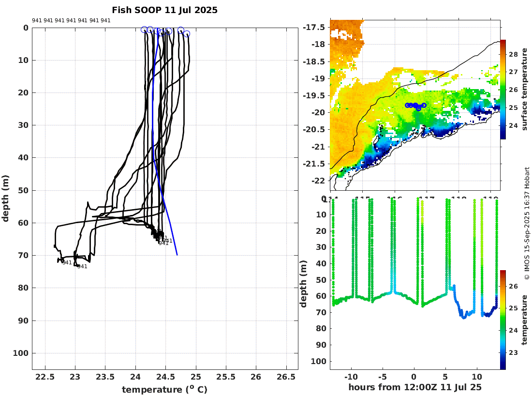
Task: Click the 'temperature (° C)' x-axis label
Action: point(164,389)
